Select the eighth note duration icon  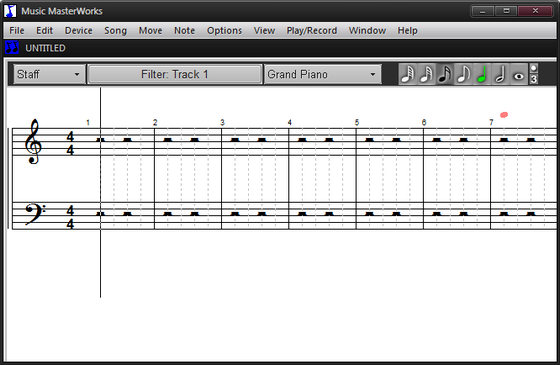[x=463, y=74]
